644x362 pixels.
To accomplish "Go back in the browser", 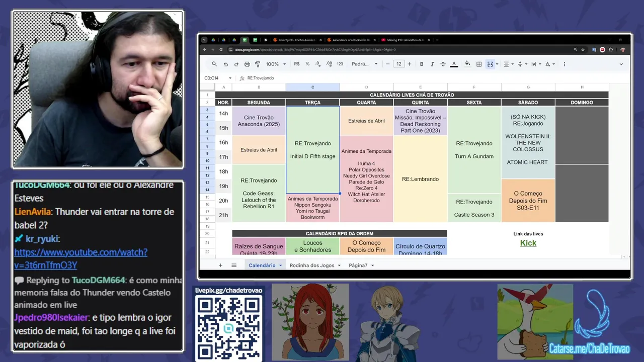I will [x=205, y=50].
